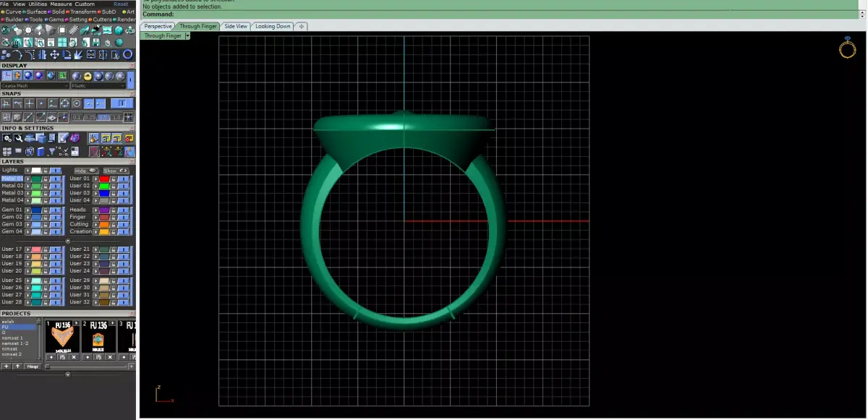Toggle the grid snap icon in Snaps panel
Screen dimensions: 868x420
(129, 117)
